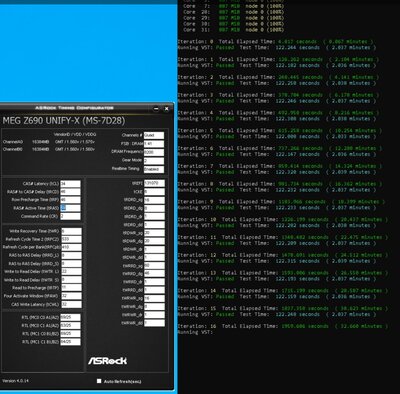Click the Refresh Cycle Time 2 field
Image resolution: width=400 pixels, height=394 pixels.
(71, 239)
